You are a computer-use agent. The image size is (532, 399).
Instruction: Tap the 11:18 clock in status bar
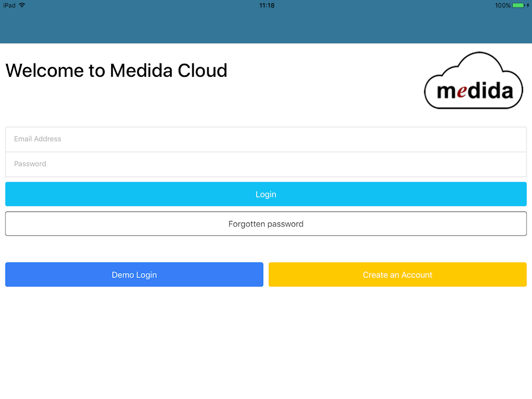point(267,5)
